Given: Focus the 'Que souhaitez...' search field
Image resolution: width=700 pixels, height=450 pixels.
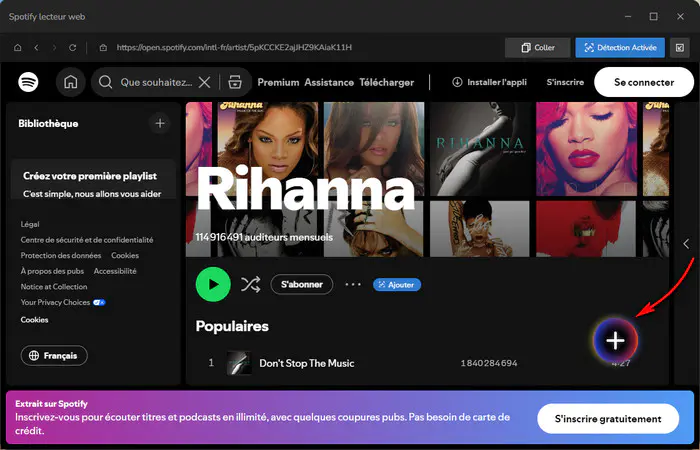Looking at the screenshot, I should (x=156, y=82).
